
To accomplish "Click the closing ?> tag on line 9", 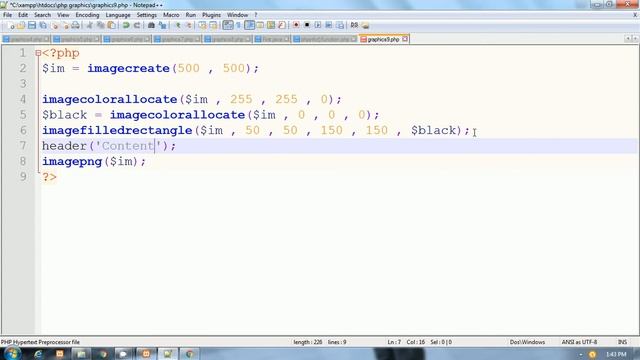I will click(49, 177).
